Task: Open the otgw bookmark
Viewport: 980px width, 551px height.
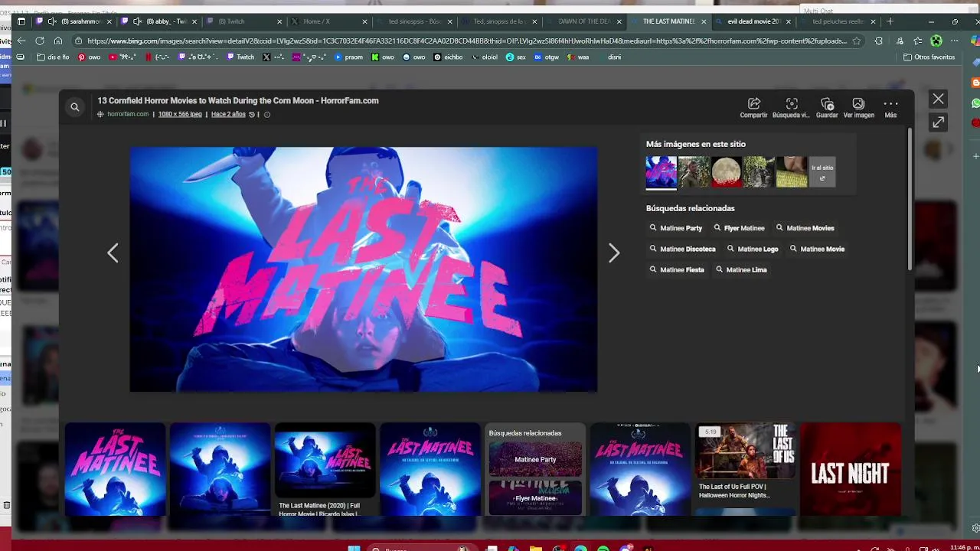Action: pos(547,57)
